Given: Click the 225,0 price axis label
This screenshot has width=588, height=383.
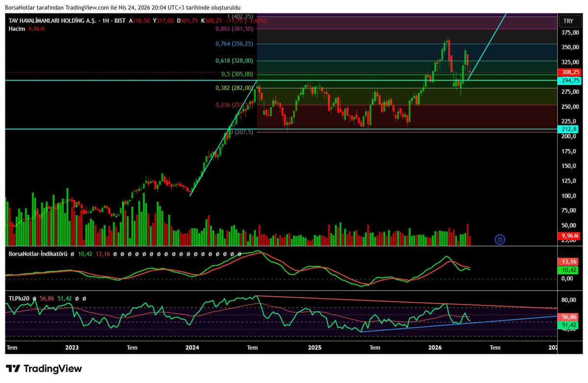Looking at the screenshot, I should point(568,122).
